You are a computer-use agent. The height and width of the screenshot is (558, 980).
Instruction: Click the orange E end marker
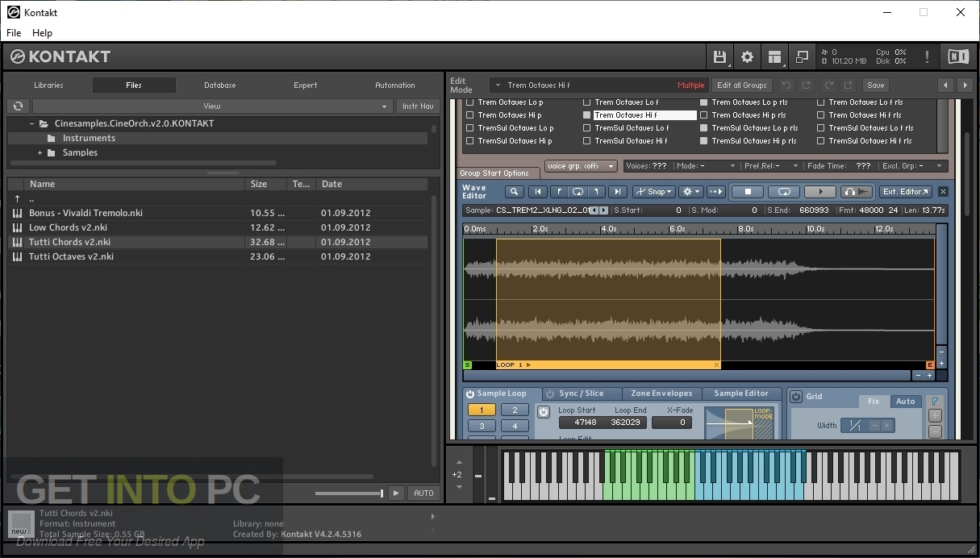(x=930, y=365)
